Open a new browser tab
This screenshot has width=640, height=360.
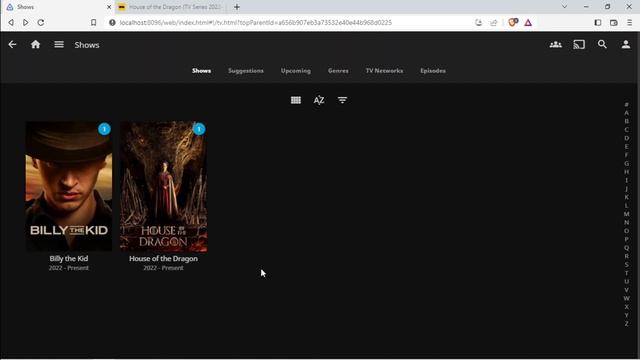pos(237,7)
